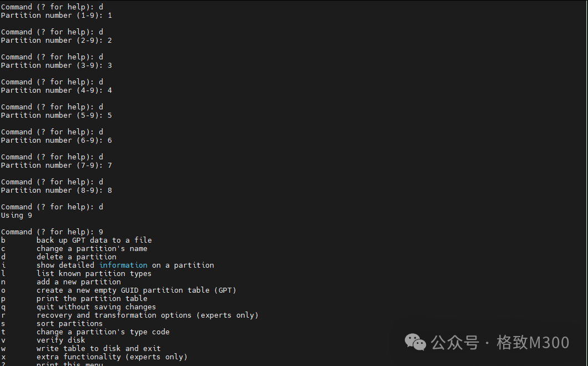The height and width of the screenshot is (366, 588).
Task: Select the "Partition number (8-9): 8" prompt line
Action: pos(56,190)
